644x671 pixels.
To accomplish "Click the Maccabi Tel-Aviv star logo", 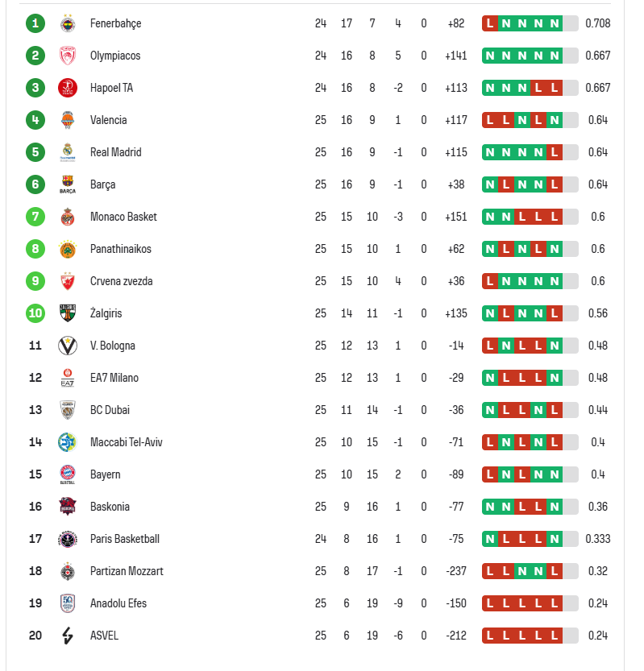I will pyautogui.click(x=68, y=442).
